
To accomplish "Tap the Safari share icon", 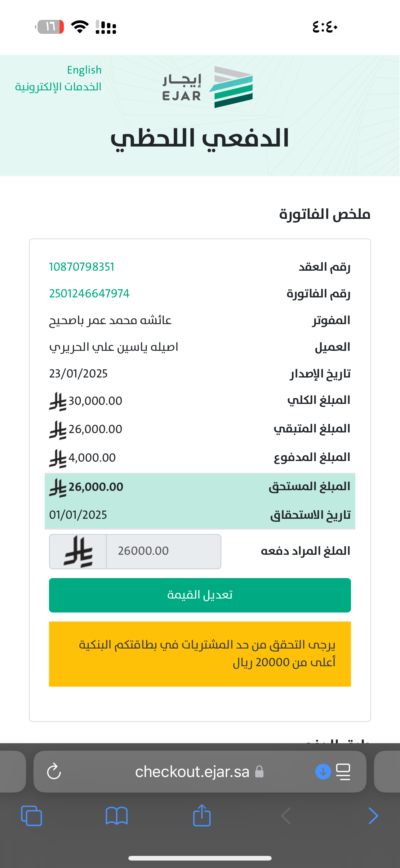I will pyautogui.click(x=202, y=815).
